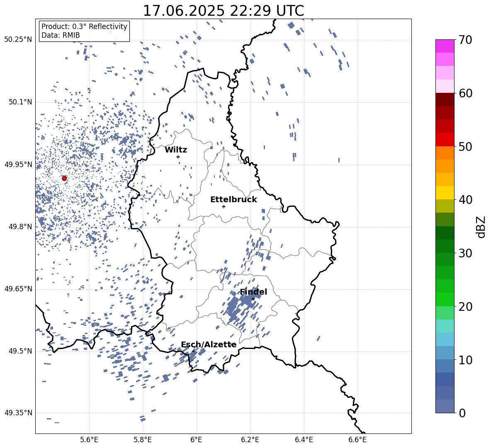Click the 60 colorbar tick label
The width and height of the screenshot is (491, 448).
click(x=466, y=93)
